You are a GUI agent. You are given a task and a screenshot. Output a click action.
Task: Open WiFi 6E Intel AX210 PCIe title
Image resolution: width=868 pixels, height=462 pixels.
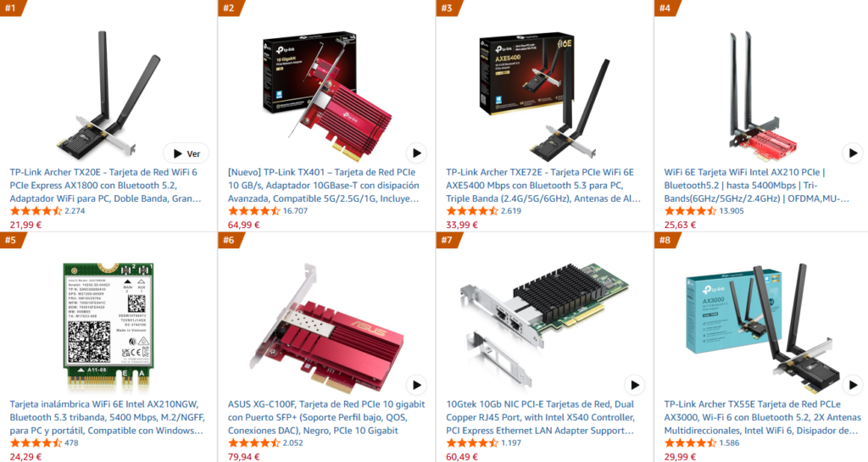pos(756,186)
